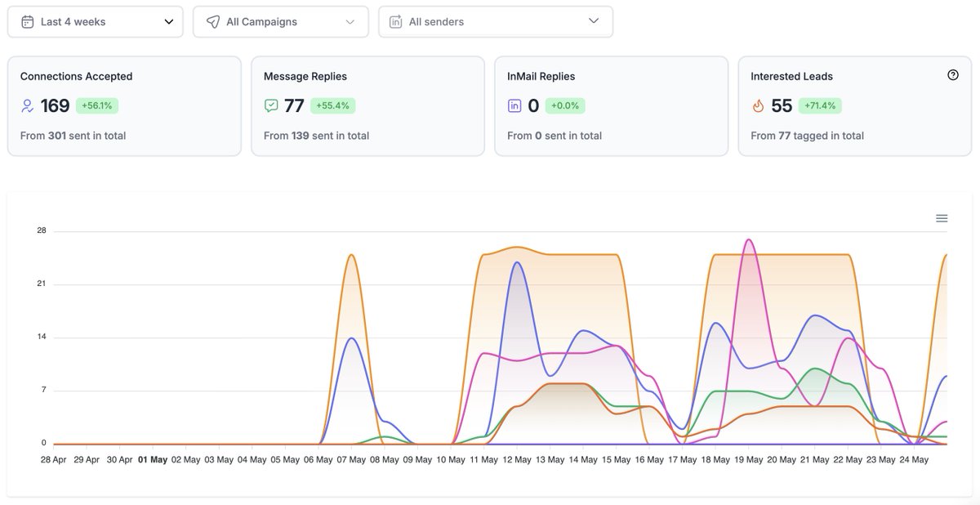
Task: Click the Connections Accepted card title
Action: coord(76,76)
